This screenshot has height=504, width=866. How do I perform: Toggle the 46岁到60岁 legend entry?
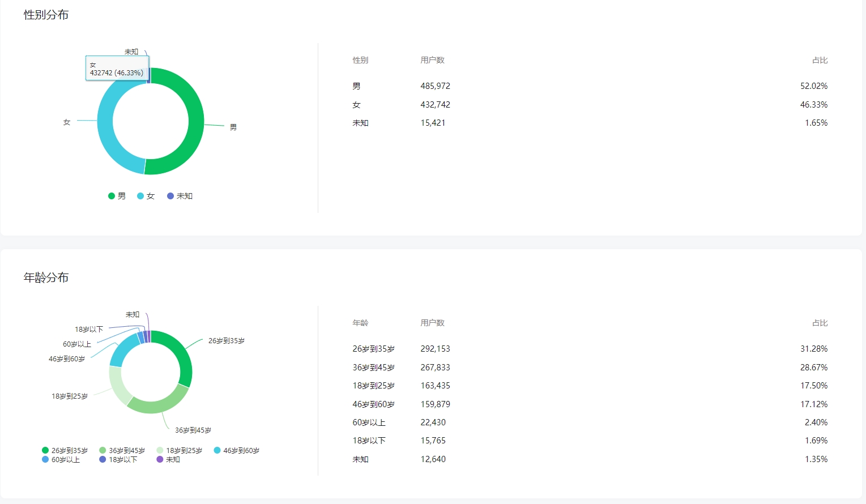click(237, 451)
